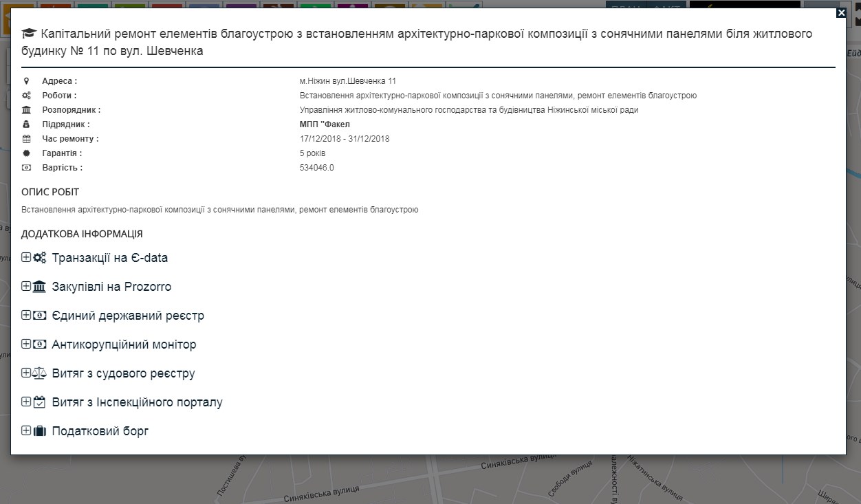861x504 pixels.
Task: Click the cost value 534046.0
Action: (x=317, y=168)
